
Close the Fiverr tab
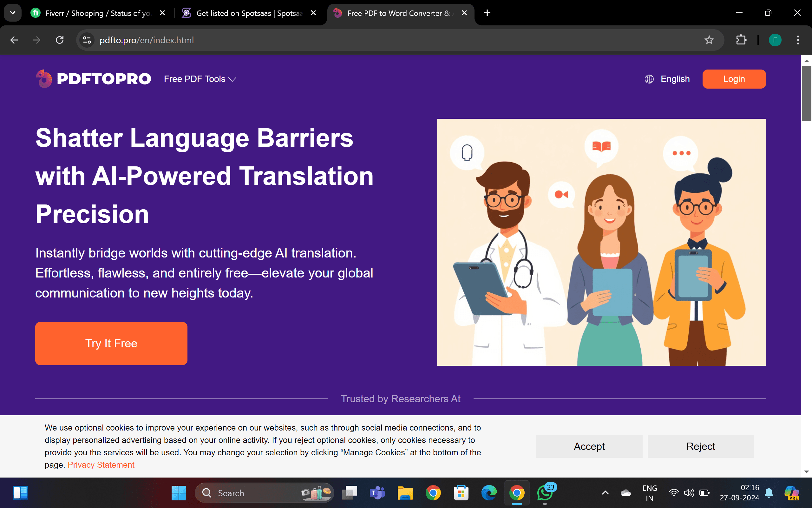[162, 13]
